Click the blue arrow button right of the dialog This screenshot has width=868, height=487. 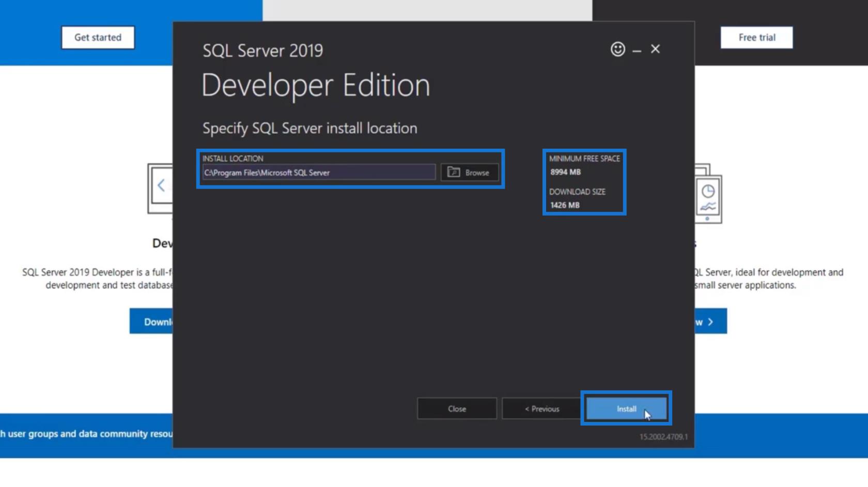coord(711,321)
